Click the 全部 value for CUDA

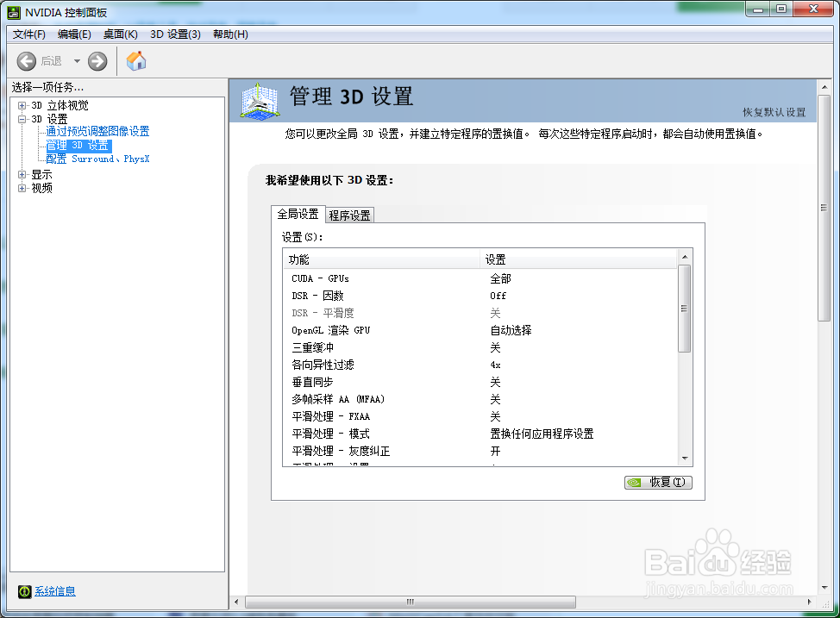click(x=500, y=278)
